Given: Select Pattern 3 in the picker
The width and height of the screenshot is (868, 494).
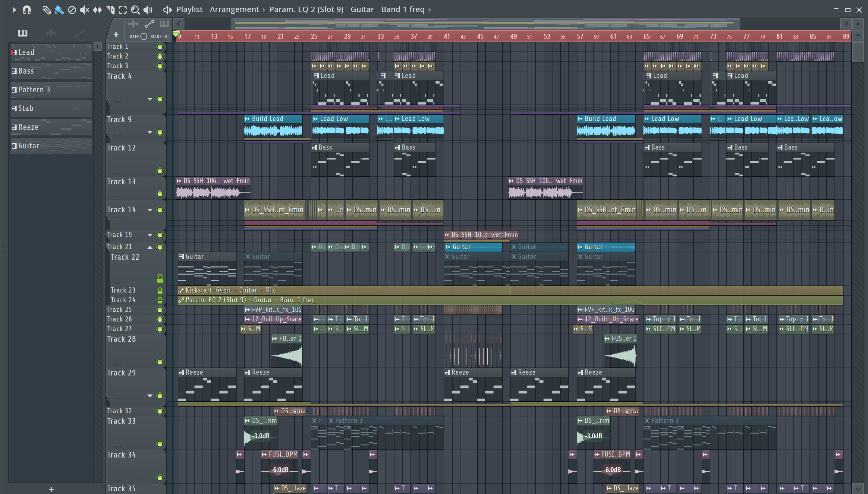Looking at the screenshot, I should pos(51,90).
